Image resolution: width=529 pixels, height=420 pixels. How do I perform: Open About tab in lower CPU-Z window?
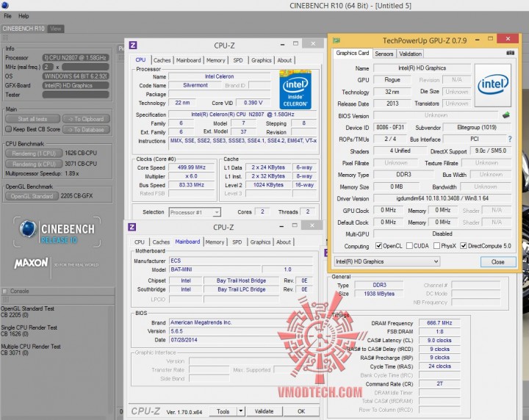click(284, 242)
